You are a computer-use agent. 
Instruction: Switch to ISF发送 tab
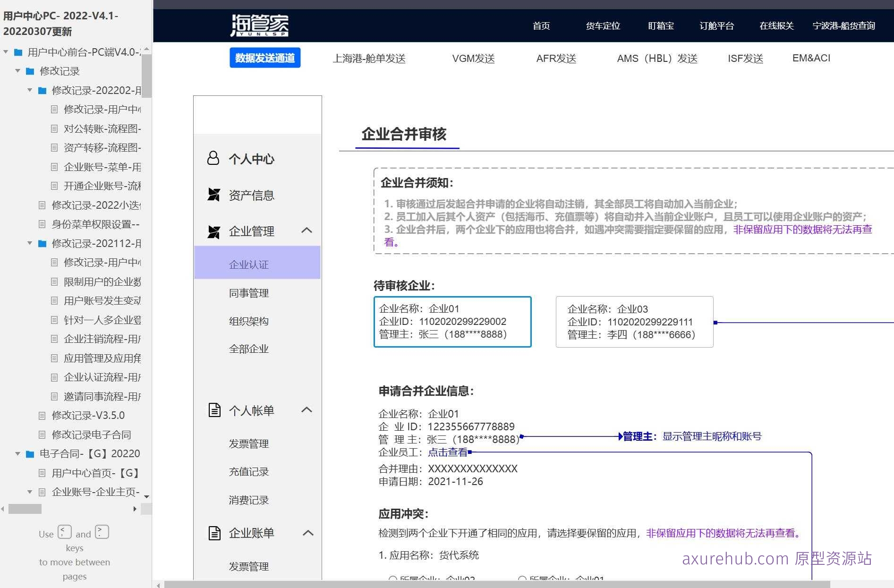tap(745, 59)
